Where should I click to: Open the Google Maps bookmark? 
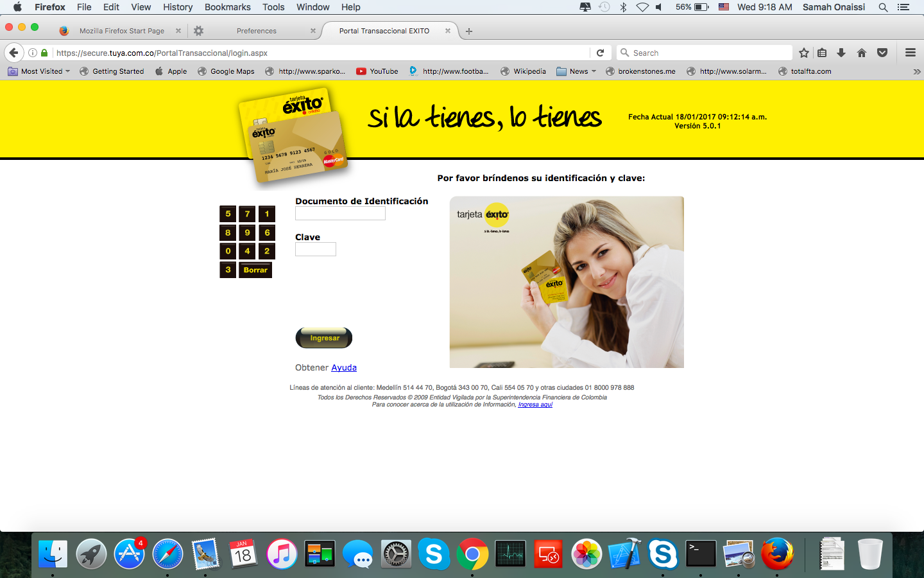226,71
